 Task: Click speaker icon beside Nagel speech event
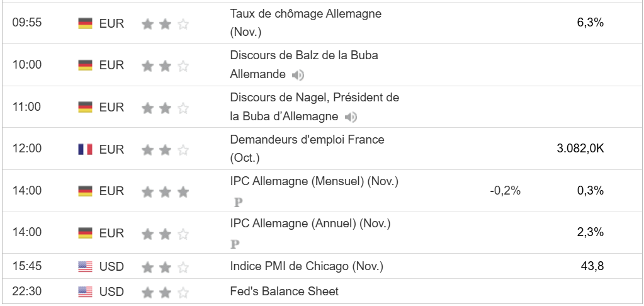pyautogui.click(x=351, y=117)
